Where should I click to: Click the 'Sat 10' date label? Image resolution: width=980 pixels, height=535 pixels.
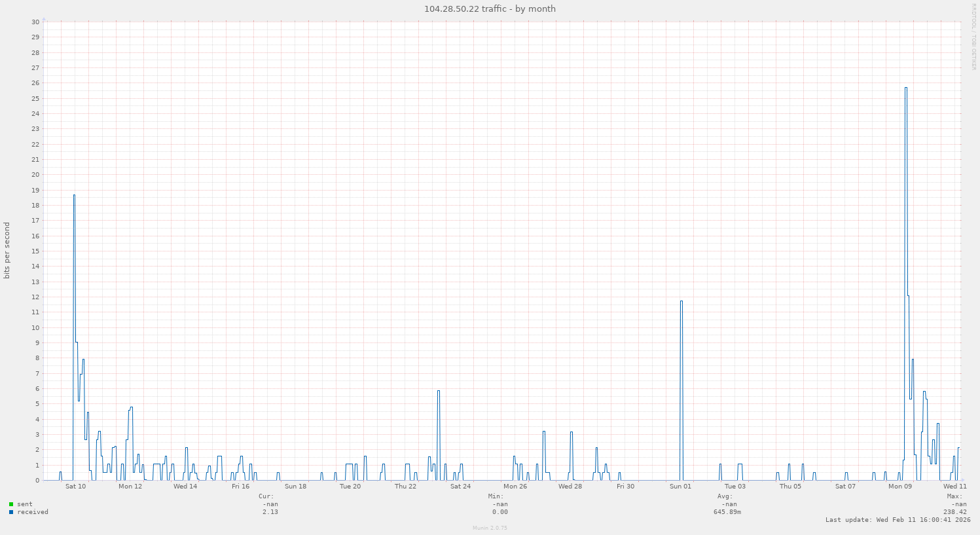[75, 487]
